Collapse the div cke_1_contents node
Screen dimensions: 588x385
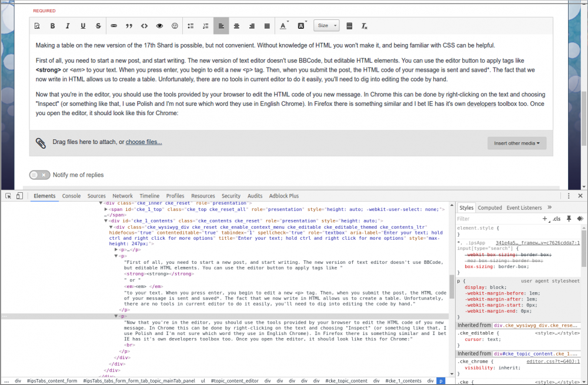tap(106, 221)
